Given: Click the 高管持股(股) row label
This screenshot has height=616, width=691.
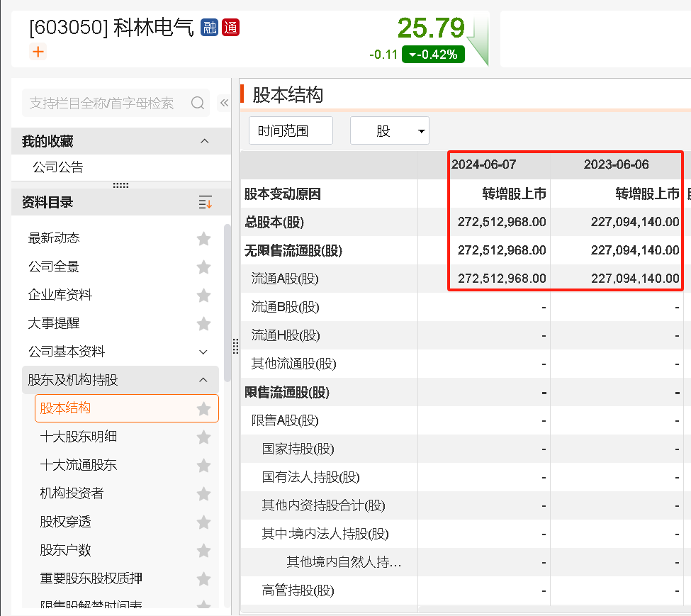Looking at the screenshot, I should point(298,590).
